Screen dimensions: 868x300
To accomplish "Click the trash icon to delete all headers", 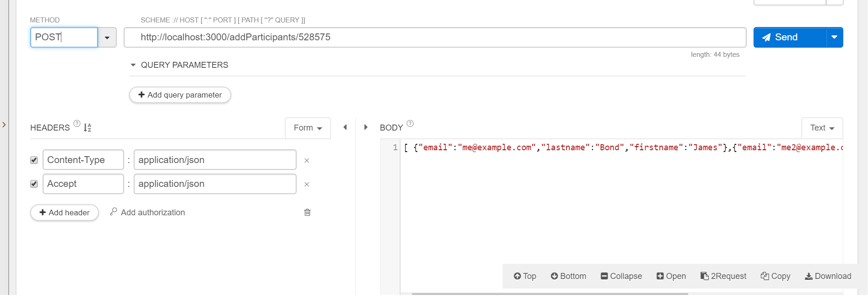I will coord(307,213).
